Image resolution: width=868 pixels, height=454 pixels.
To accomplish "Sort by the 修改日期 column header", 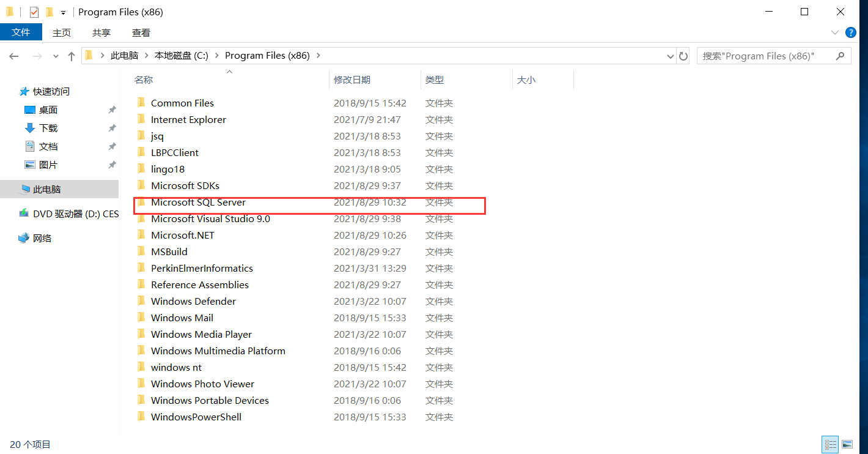I will [x=352, y=80].
